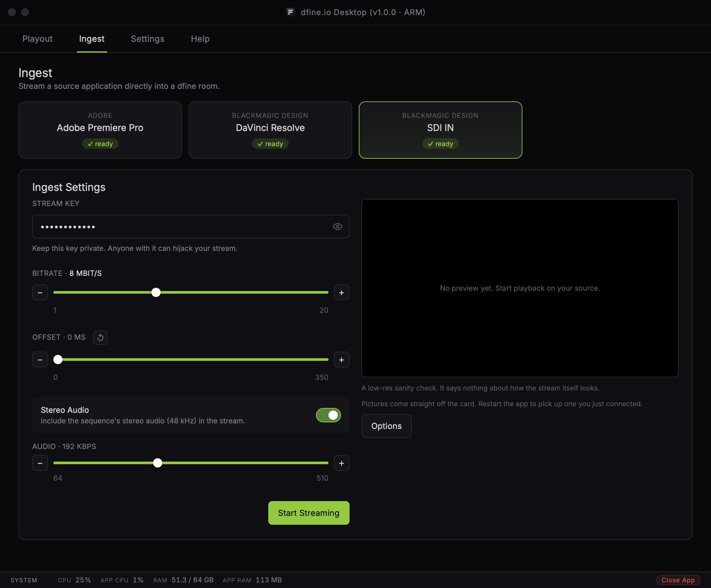This screenshot has height=588, width=711.
Task: Click the 'OFFSET · 0 MS' label
Action: [59, 337]
